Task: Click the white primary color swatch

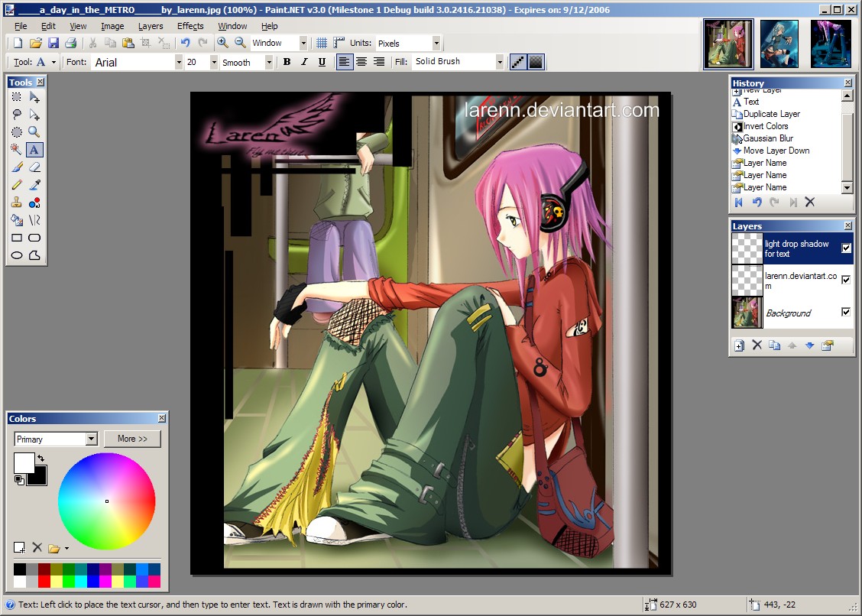Action: (x=23, y=462)
